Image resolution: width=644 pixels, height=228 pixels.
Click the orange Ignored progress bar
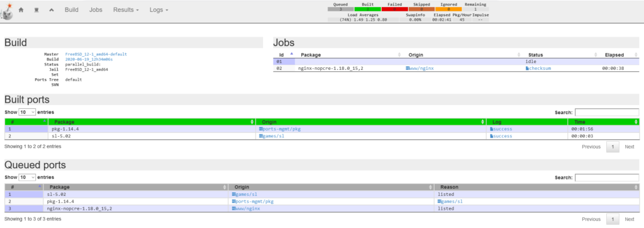click(448, 9)
